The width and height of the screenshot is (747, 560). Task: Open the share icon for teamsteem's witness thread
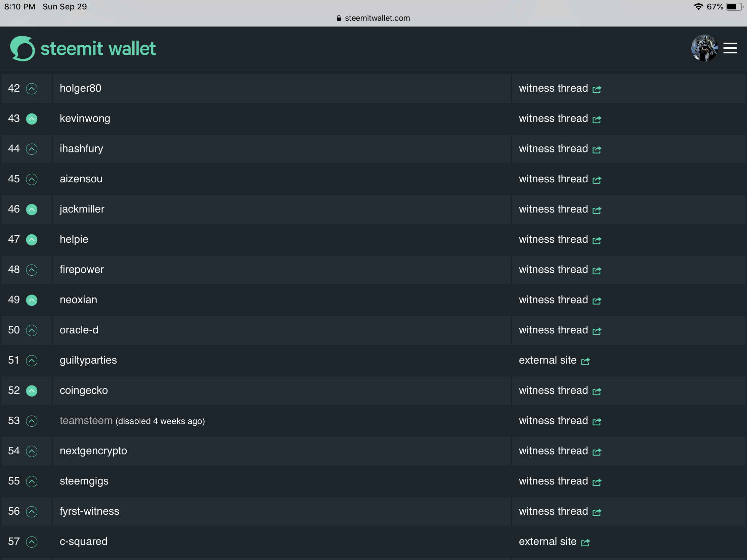click(597, 422)
